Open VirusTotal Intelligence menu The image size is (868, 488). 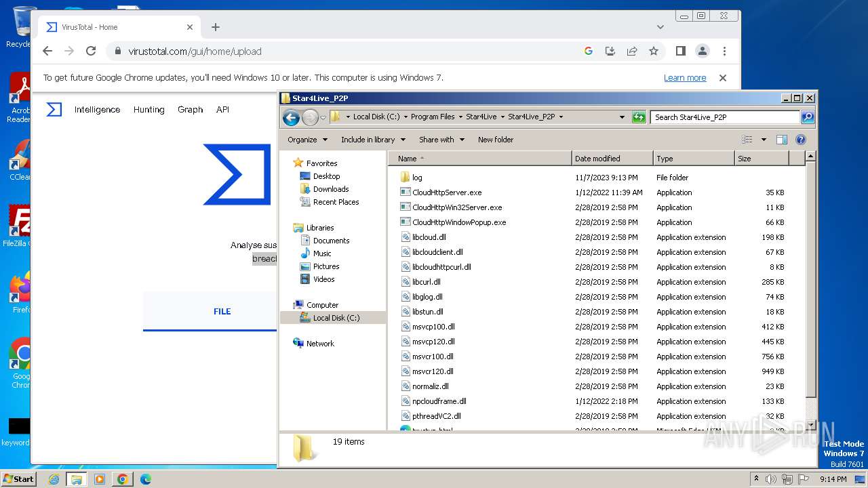(x=97, y=110)
